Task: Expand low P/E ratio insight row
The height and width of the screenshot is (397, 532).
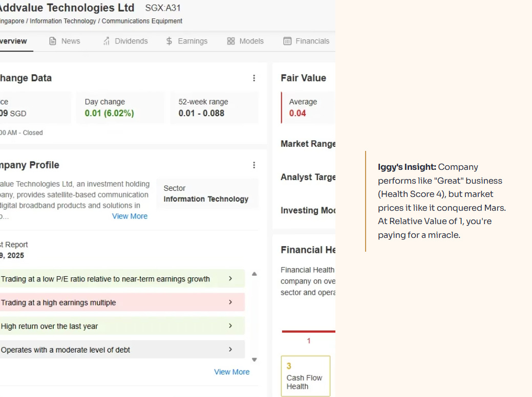Action: [122, 279]
